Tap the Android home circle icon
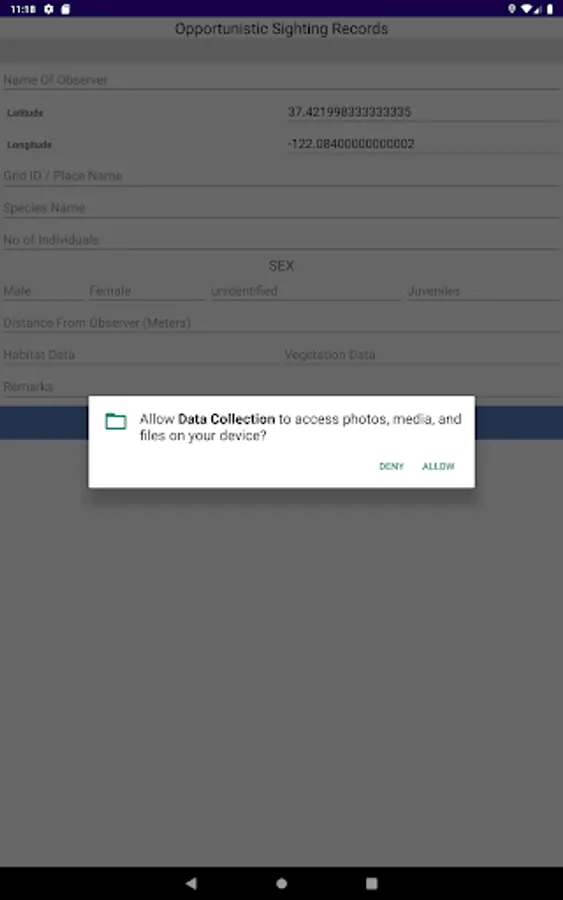Viewport: 563px width, 900px height. pyautogui.click(x=281, y=883)
